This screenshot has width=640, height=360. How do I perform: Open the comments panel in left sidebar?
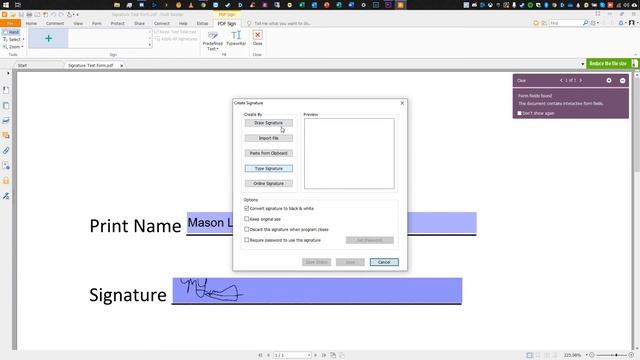point(6,135)
